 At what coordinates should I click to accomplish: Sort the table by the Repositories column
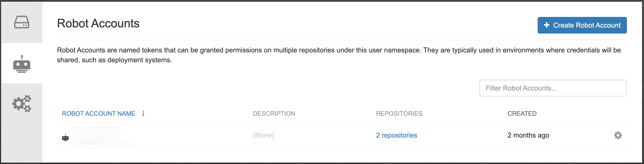coord(399,114)
